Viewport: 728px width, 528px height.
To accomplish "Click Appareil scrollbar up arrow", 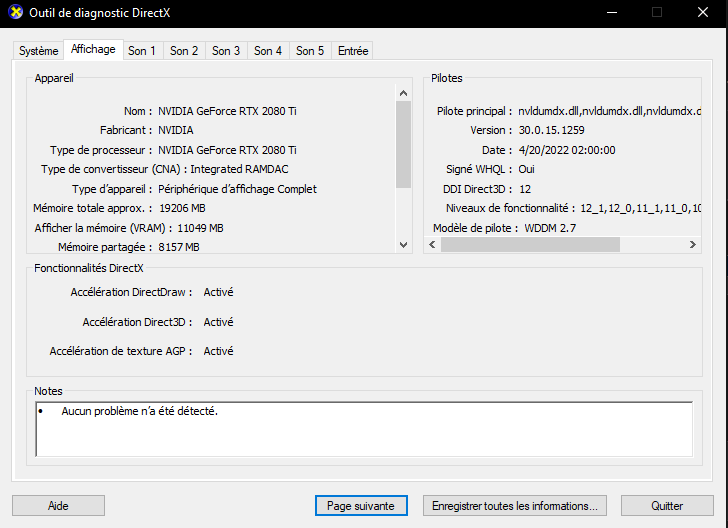I will click(x=403, y=93).
